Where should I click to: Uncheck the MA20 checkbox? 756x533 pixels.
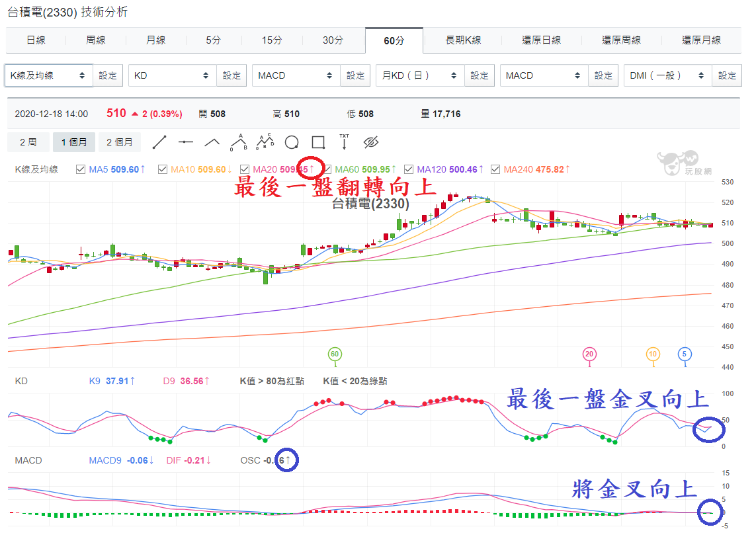(x=245, y=169)
